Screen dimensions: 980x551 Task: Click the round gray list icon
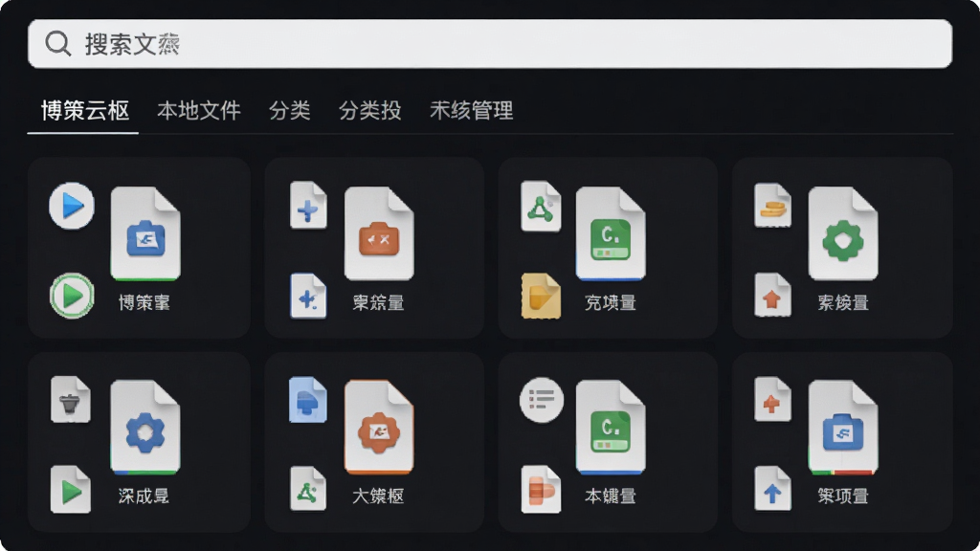click(542, 400)
